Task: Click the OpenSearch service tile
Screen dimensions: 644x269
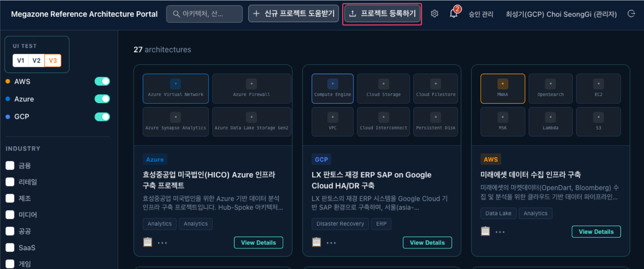Action: (551, 89)
